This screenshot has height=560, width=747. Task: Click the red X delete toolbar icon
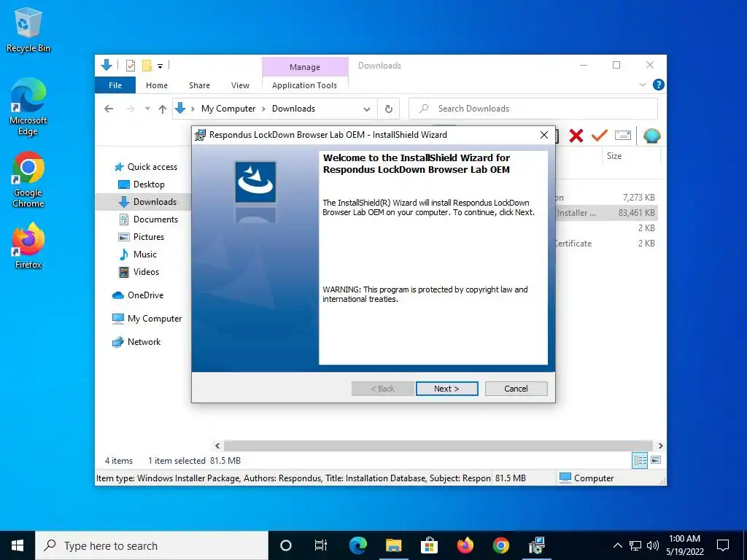pos(576,136)
